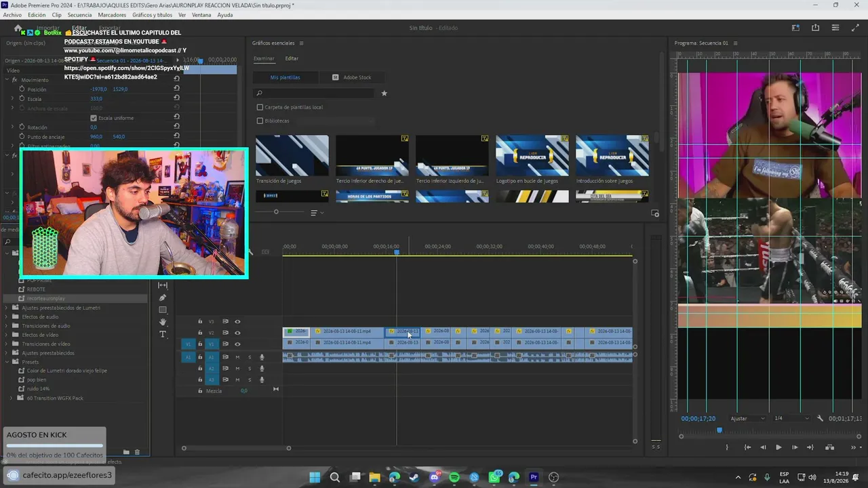Step forward one frame
This screenshot has height=488, width=868.
click(x=795, y=447)
